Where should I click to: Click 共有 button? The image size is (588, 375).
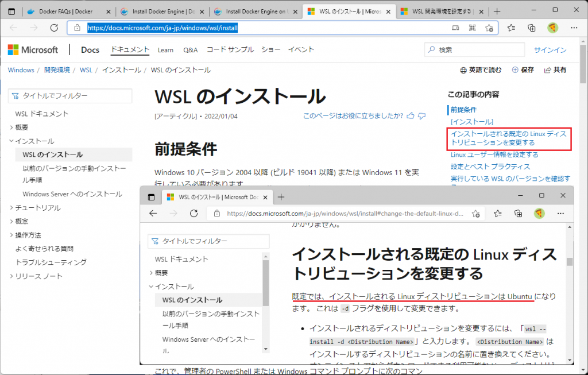[x=555, y=70]
